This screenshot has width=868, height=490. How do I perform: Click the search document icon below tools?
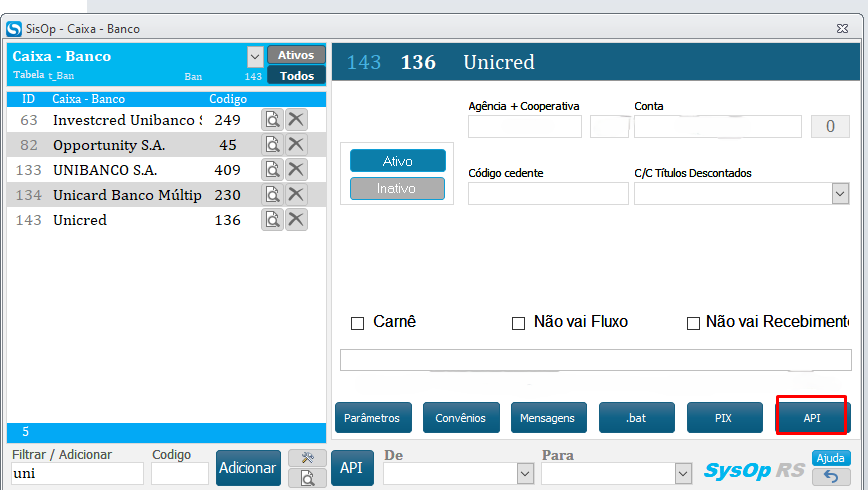(307, 478)
